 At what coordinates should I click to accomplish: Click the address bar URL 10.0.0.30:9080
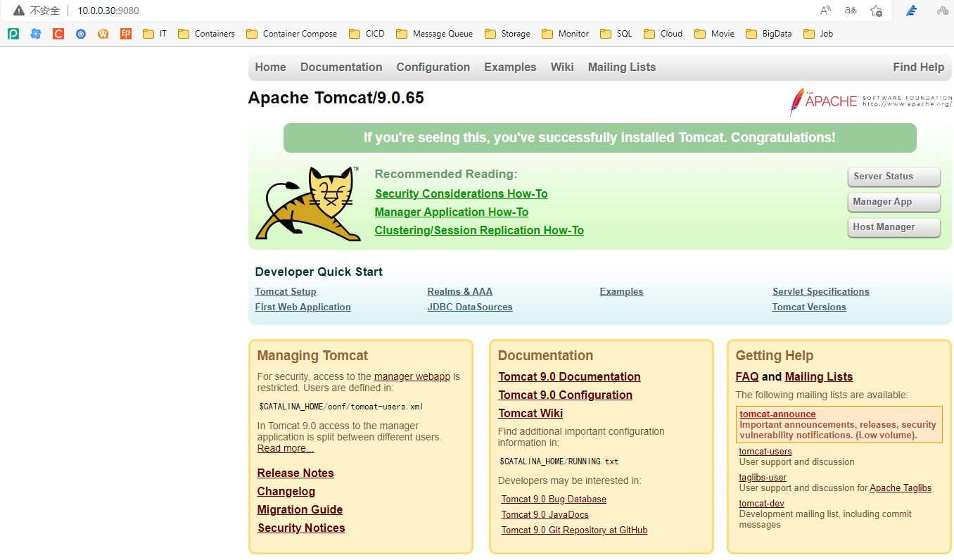108,11
